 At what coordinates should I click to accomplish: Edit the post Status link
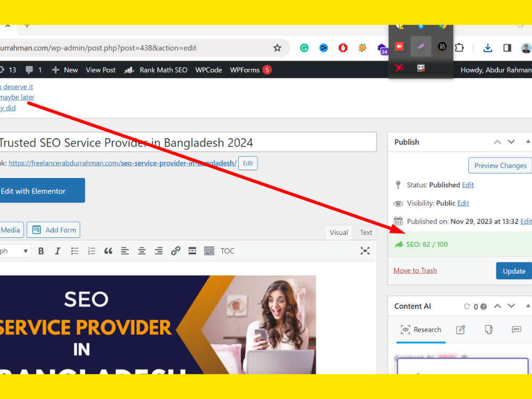tap(468, 185)
